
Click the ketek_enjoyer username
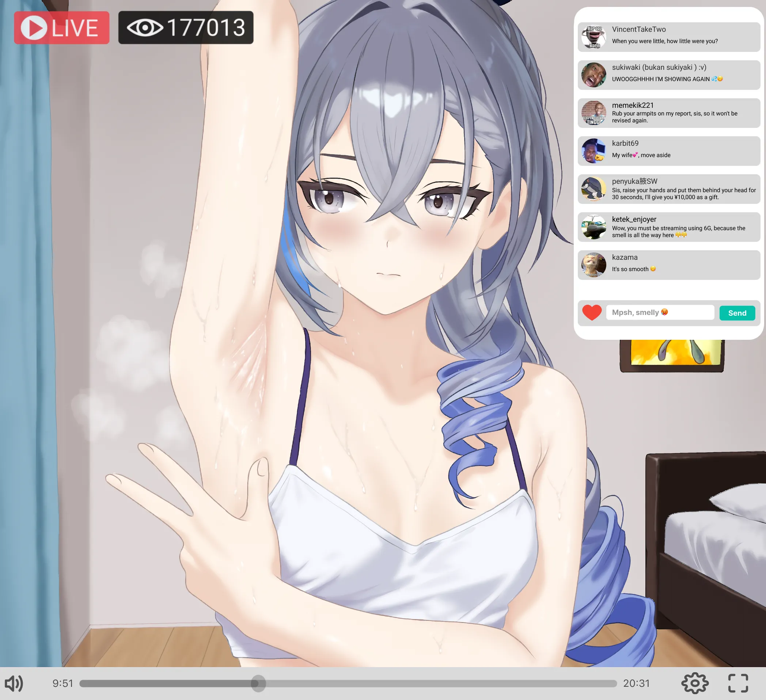pyautogui.click(x=634, y=219)
